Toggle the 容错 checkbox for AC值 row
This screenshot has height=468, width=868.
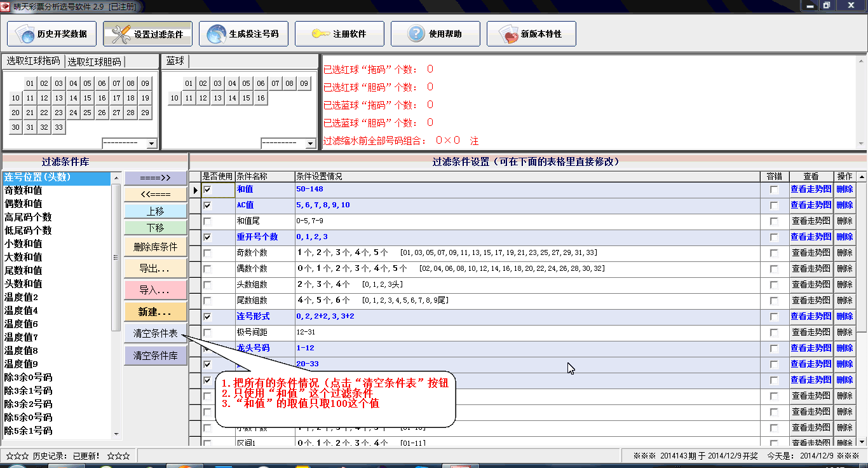[773, 205]
